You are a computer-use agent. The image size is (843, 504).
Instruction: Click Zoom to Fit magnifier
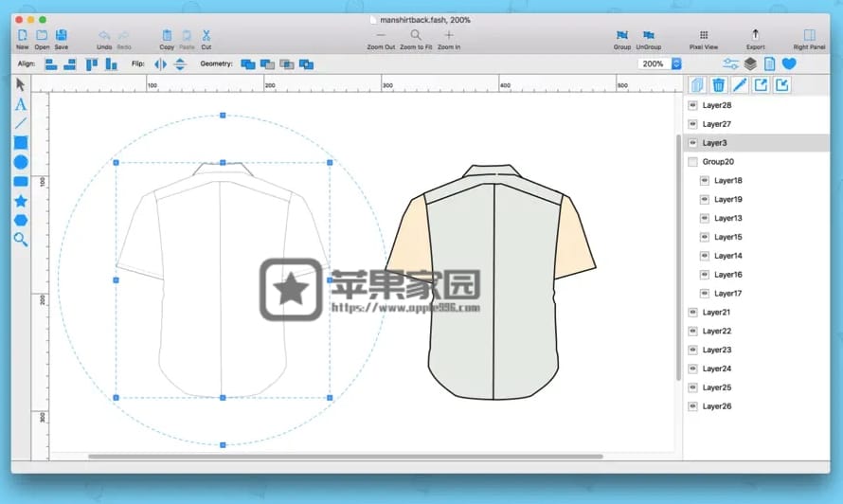click(416, 35)
